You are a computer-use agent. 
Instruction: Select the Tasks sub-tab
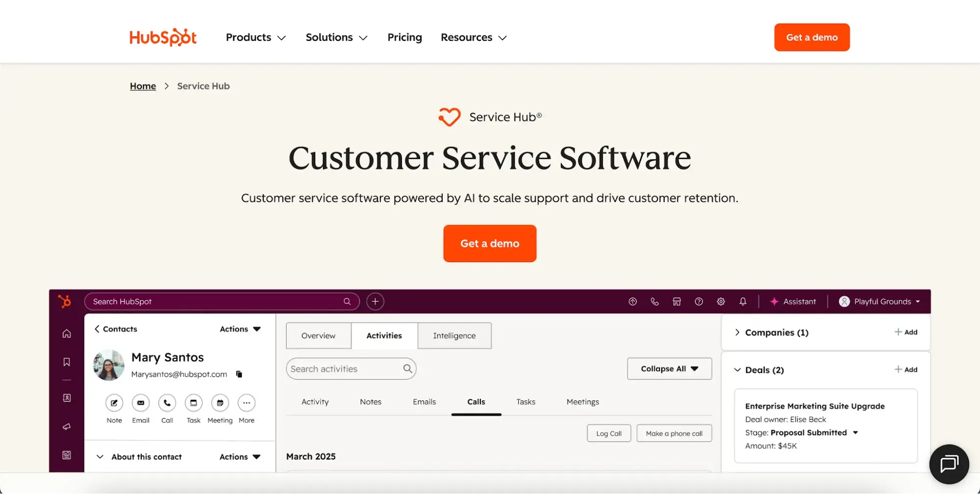526,402
